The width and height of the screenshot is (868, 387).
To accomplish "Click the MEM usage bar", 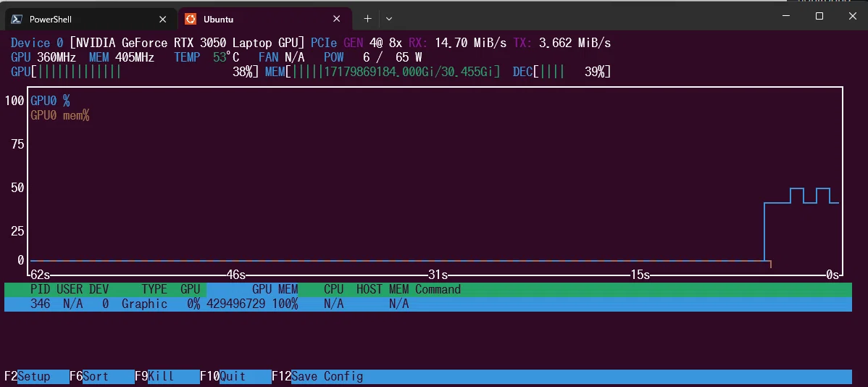I will pyautogui.click(x=383, y=72).
